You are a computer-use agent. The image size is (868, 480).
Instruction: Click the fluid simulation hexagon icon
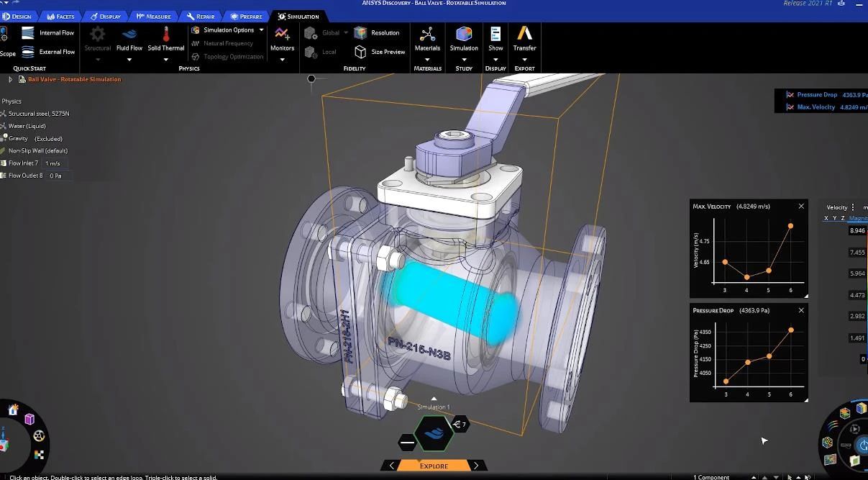point(434,433)
